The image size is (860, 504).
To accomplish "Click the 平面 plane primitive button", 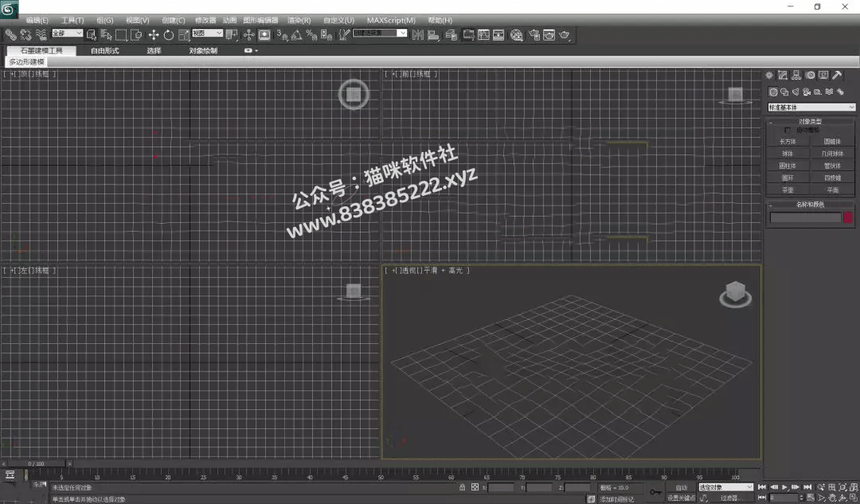I will [x=833, y=189].
